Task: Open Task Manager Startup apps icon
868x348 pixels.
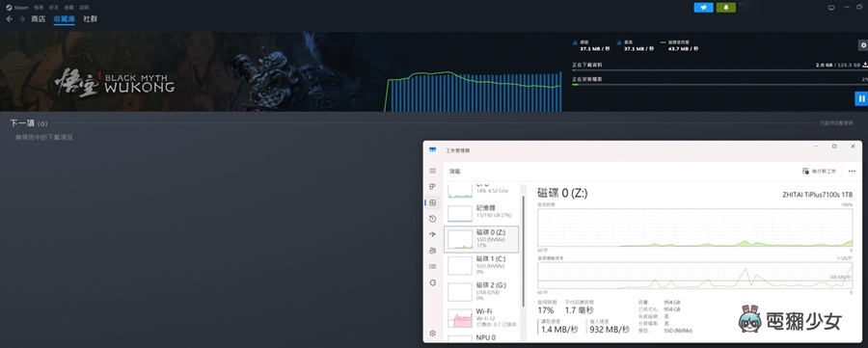Action: (x=433, y=234)
